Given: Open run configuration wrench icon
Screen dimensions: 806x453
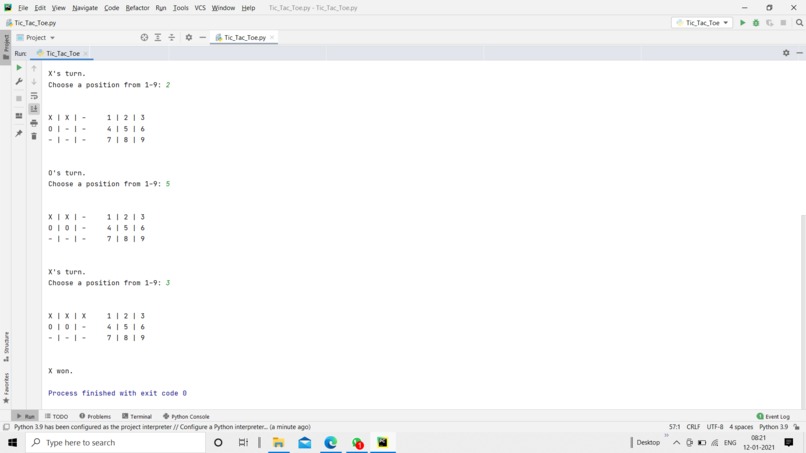Looking at the screenshot, I should [19, 81].
